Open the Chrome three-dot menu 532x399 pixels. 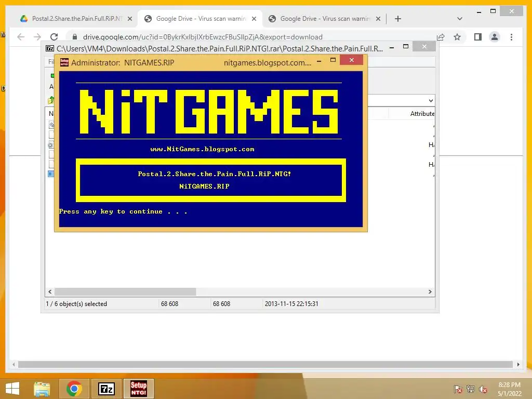(x=511, y=37)
